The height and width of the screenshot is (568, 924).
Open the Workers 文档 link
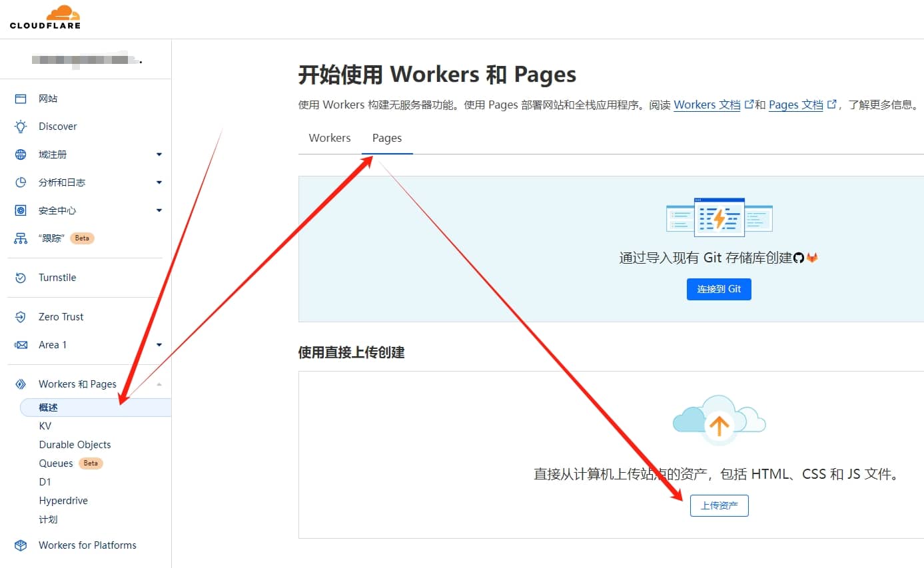point(707,105)
